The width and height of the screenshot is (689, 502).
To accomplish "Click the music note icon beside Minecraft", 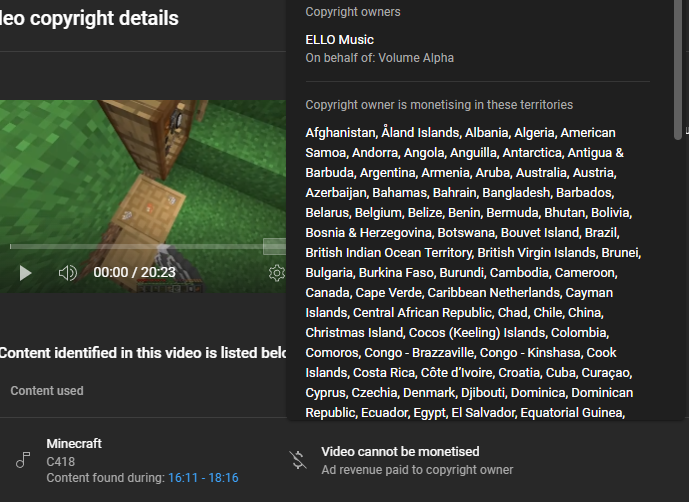I will (x=23, y=460).
